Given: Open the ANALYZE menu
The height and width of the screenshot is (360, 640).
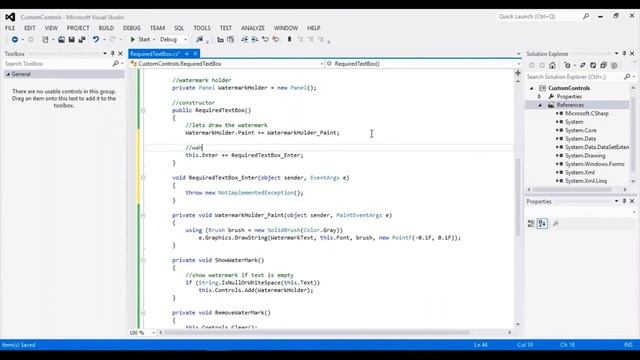Looking at the screenshot, I should 253,28.
